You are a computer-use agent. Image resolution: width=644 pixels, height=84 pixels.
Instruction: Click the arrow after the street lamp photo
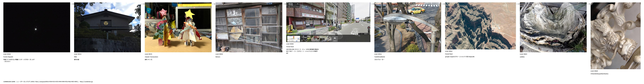click(x=443, y=4)
